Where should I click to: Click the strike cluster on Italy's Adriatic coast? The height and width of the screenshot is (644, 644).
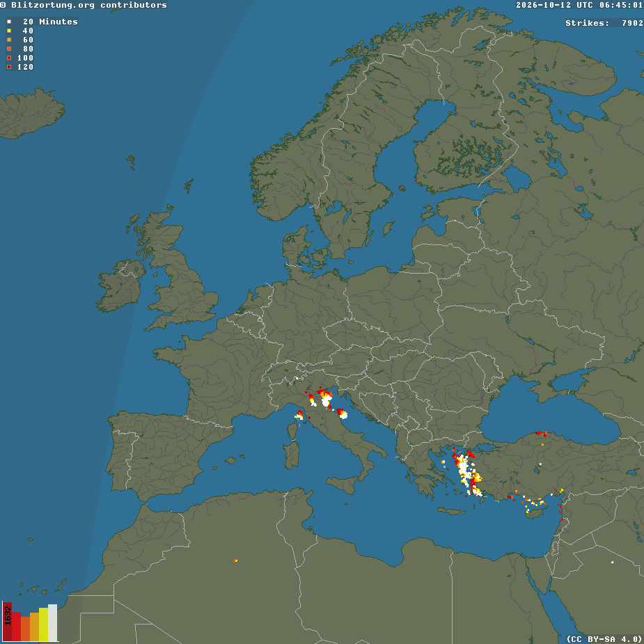click(342, 414)
